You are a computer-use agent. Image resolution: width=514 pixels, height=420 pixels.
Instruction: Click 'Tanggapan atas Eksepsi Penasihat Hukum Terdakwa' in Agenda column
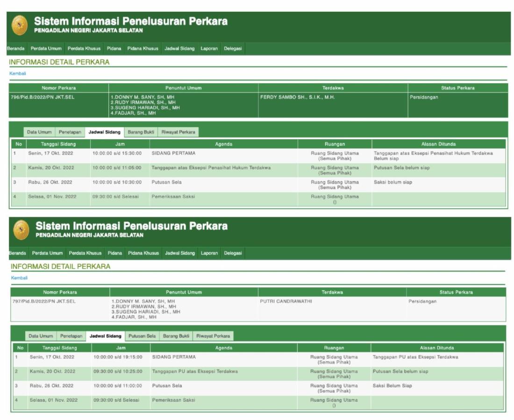tap(211, 168)
